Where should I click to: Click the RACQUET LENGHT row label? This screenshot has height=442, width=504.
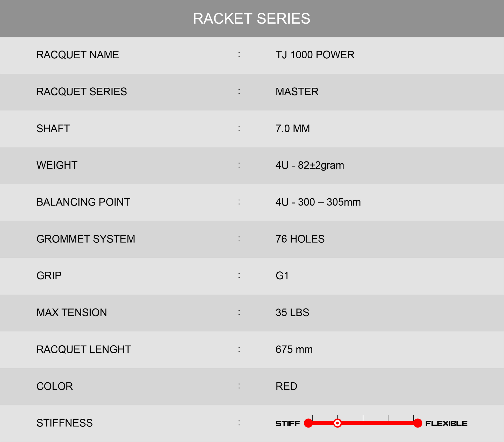84,349
